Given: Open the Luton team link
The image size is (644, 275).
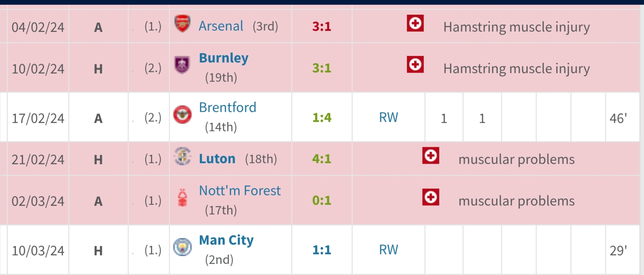Looking at the screenshot, I should pyautogui.click(x=217, y=159).
